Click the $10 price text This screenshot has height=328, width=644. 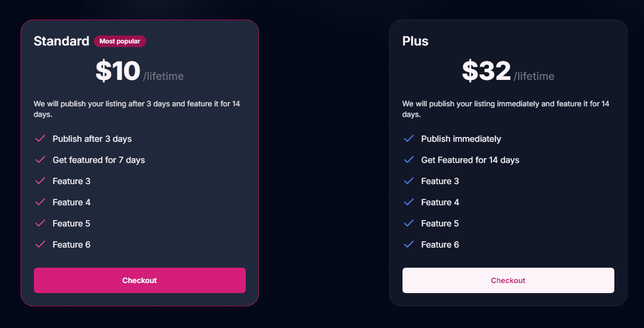[x=118, y=70]
